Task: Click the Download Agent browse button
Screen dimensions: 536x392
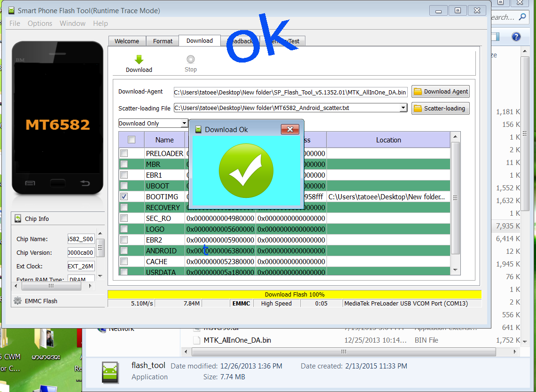Action: click(441, 92)
